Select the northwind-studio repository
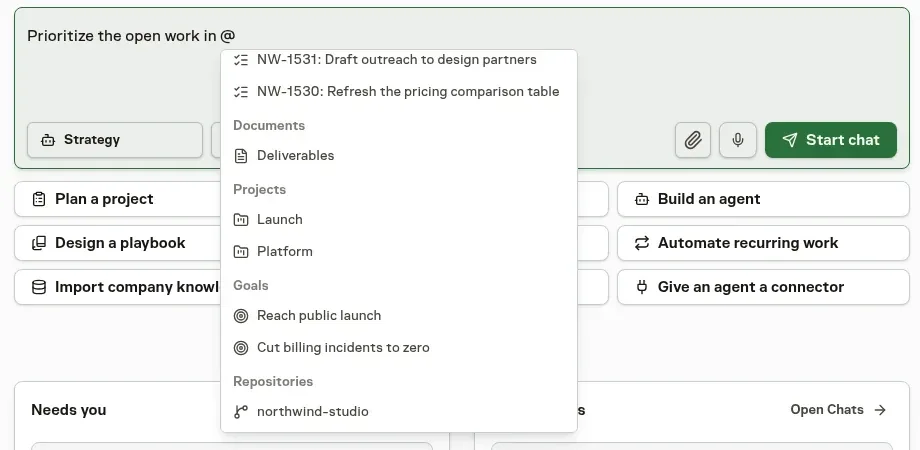920x450 pixels. click(x=399, y=411)
